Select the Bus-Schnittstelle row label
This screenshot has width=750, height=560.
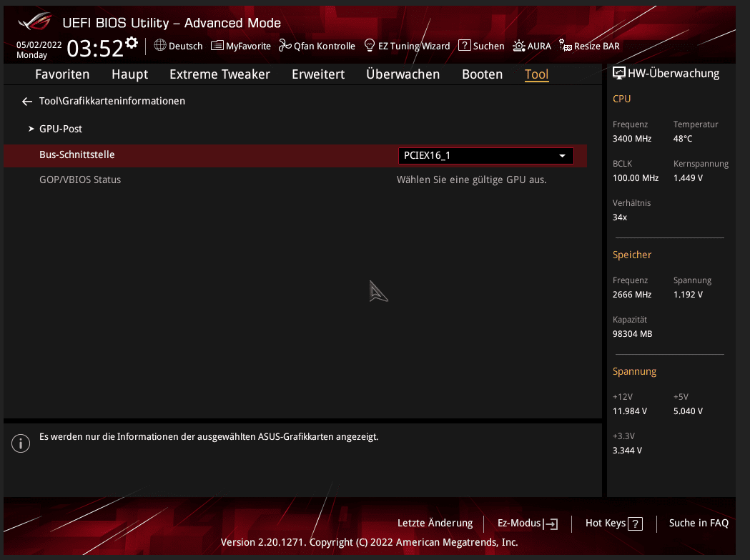point(77,154)
